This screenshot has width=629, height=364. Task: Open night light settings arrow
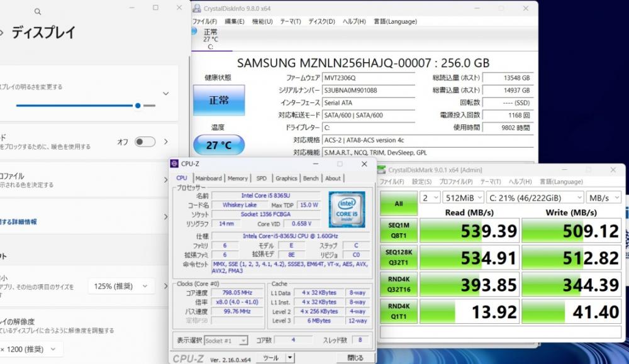click(165, 142)
